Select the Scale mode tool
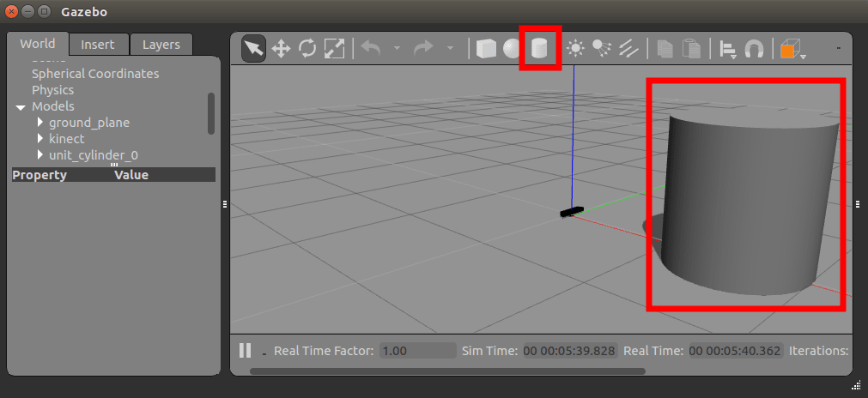 (334, 49)
